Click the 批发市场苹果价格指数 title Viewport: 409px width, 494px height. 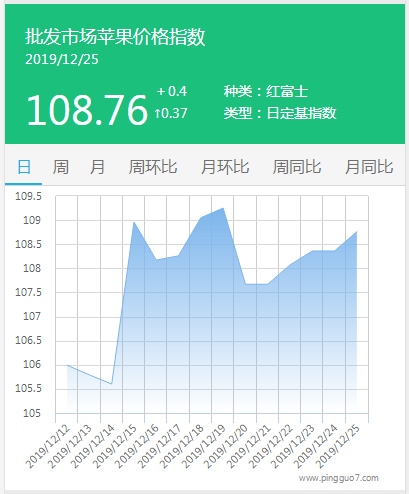click(115, 37)
